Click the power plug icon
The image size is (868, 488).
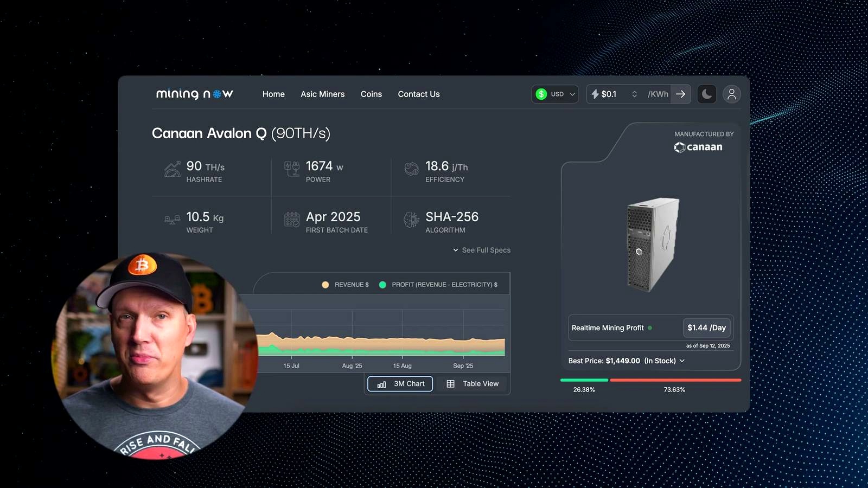(x=292, y=169)
